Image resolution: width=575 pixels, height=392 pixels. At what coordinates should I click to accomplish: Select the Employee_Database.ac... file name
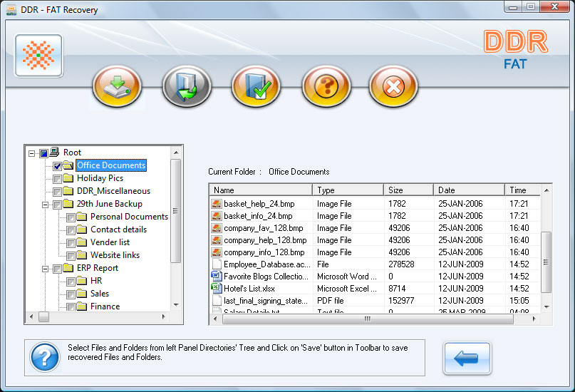click(267, 264)
